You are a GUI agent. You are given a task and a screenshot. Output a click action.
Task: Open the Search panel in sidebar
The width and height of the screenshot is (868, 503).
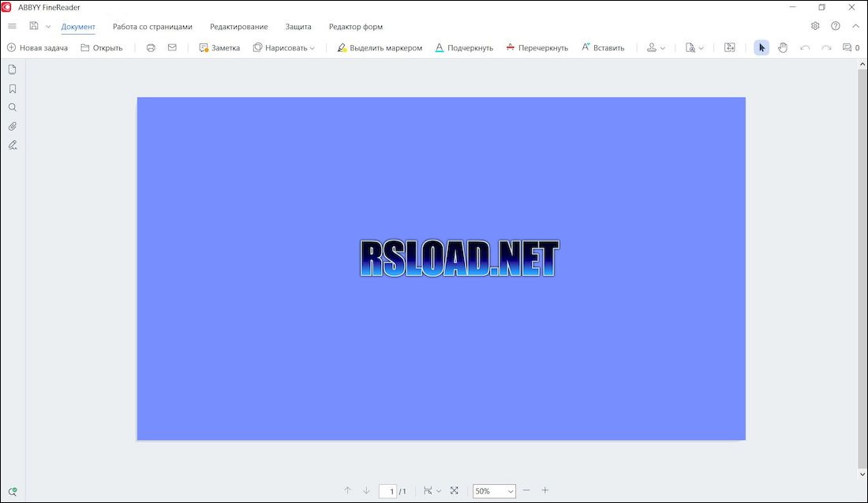[x=12, y=107]
